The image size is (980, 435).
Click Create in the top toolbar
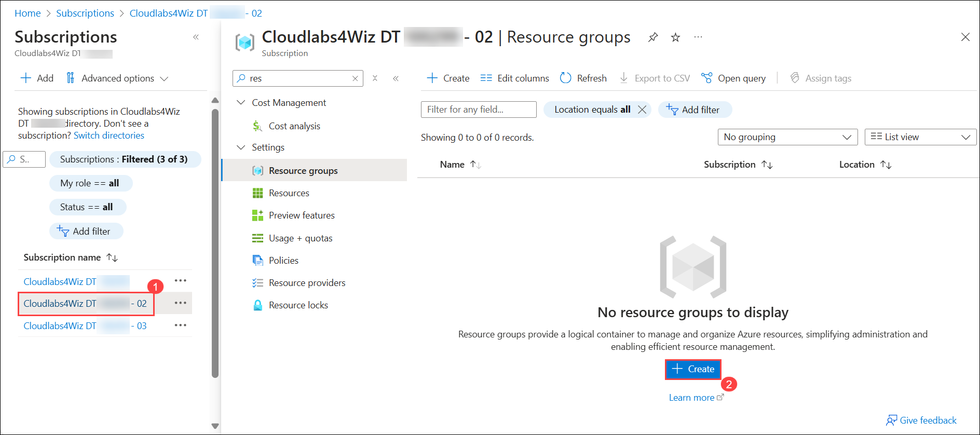point(448,78)
